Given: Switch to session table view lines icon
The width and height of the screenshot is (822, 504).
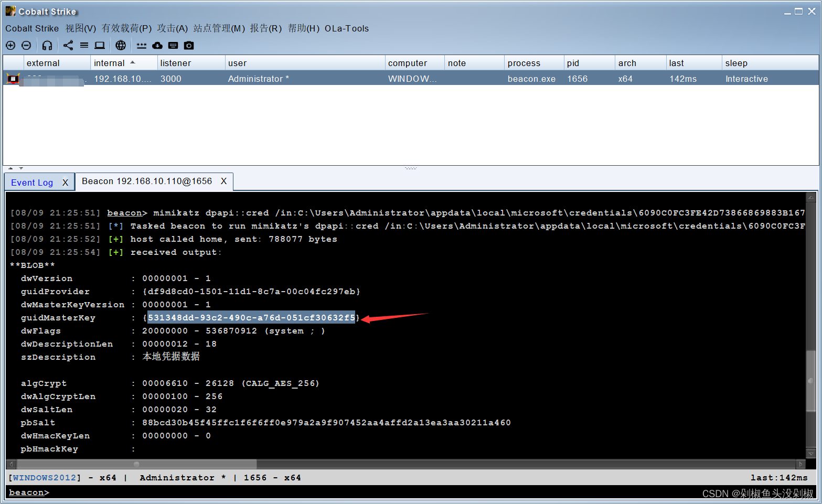Looking at the screenshot, I should 84,46.
